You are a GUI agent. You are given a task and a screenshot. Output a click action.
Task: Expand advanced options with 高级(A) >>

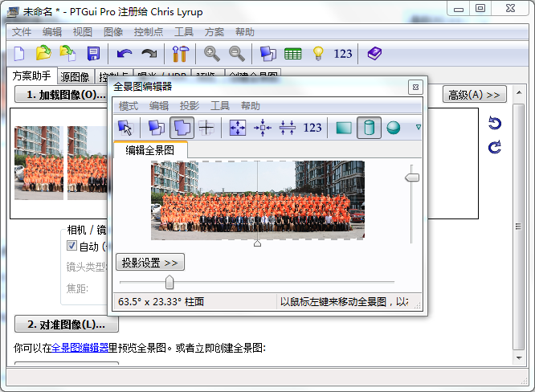[x=474, y=95]
